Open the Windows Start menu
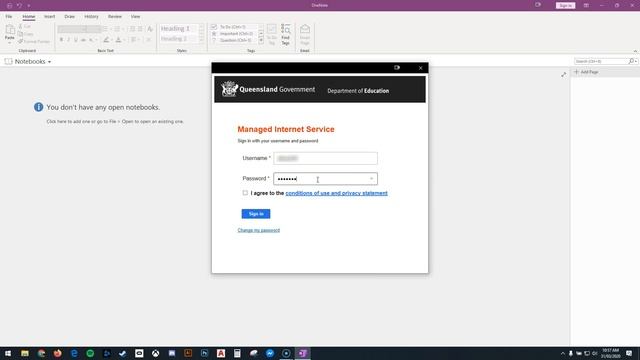The height and width of the screenshot is (360, 640). pyautogui.click(x=8, y=353)
